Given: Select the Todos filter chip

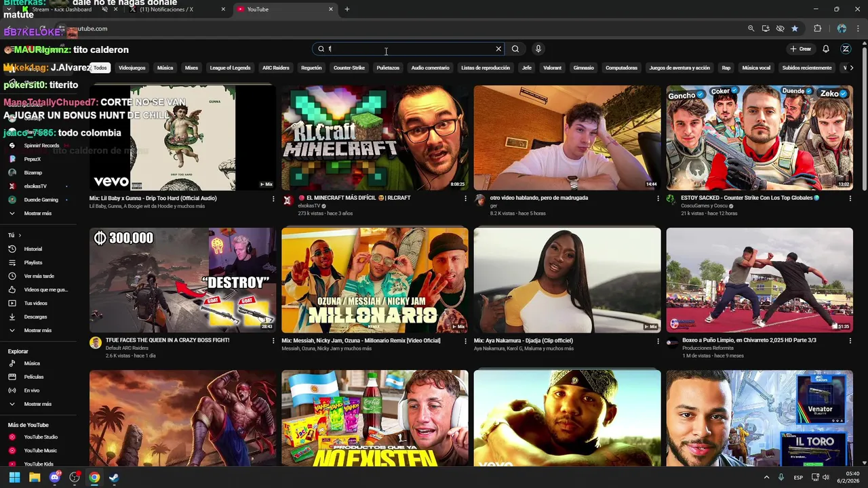Looking at the screenshot, I should 100,68.
